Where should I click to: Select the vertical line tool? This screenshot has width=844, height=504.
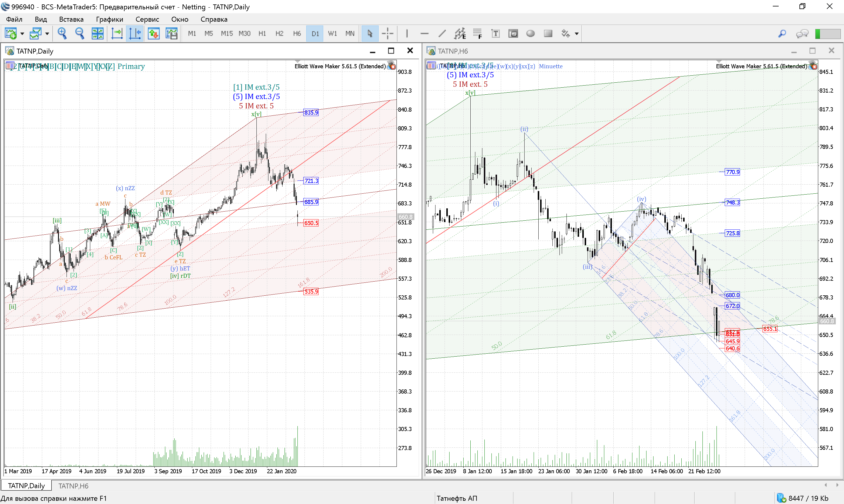click(407, 33)
